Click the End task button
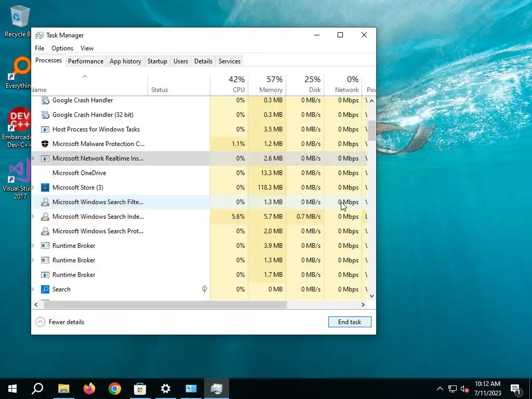 coord(350,322)
